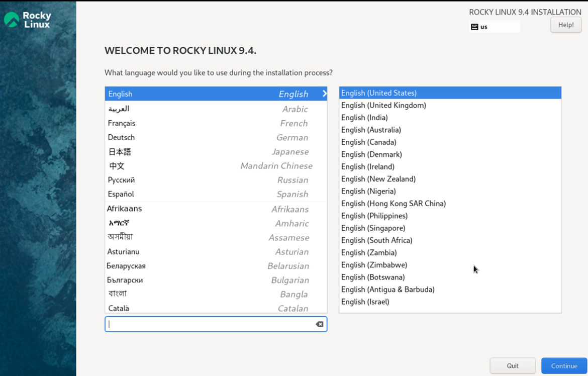Select English (Zambia) locale
The width and height of the screenshot is (588, 376).
(450, 253)
